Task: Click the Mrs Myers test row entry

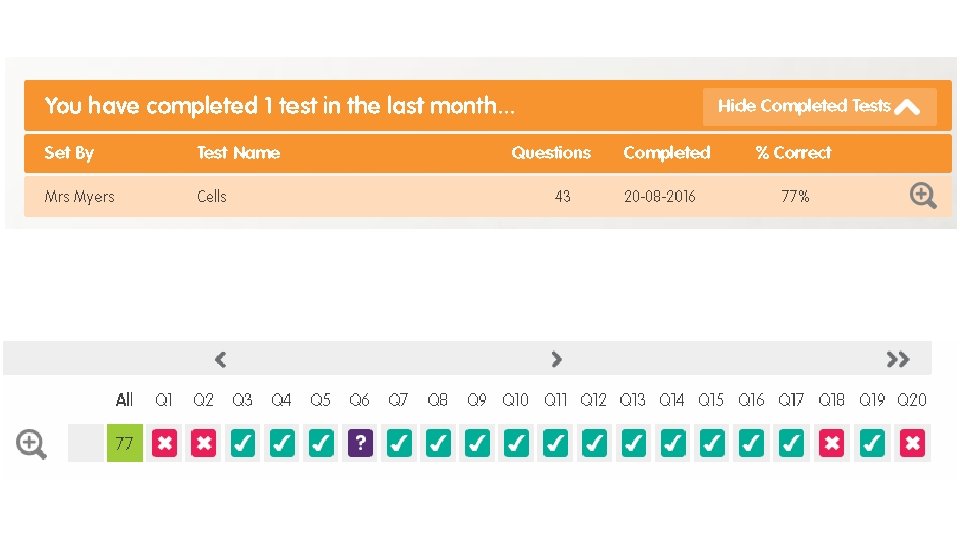Action: 80,197
